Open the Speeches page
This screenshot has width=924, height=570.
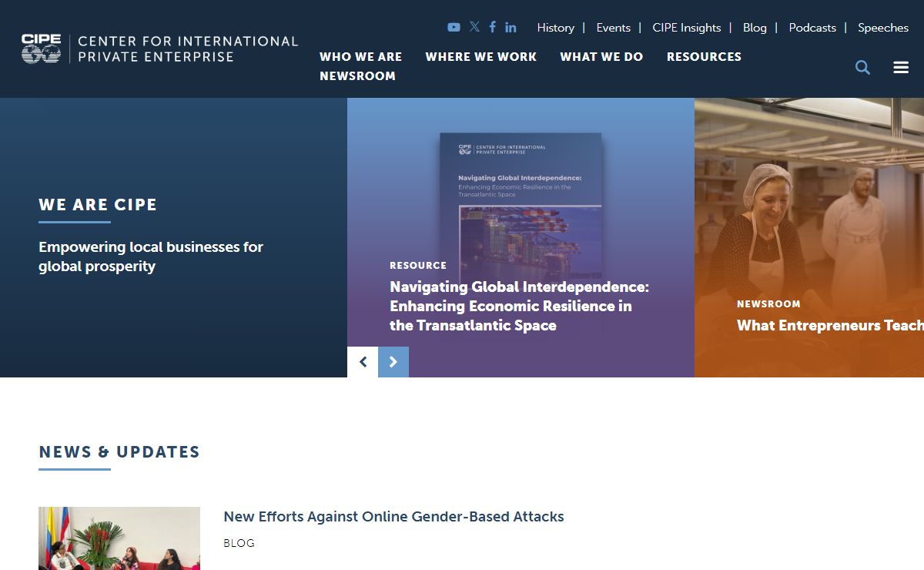(883, 28)
